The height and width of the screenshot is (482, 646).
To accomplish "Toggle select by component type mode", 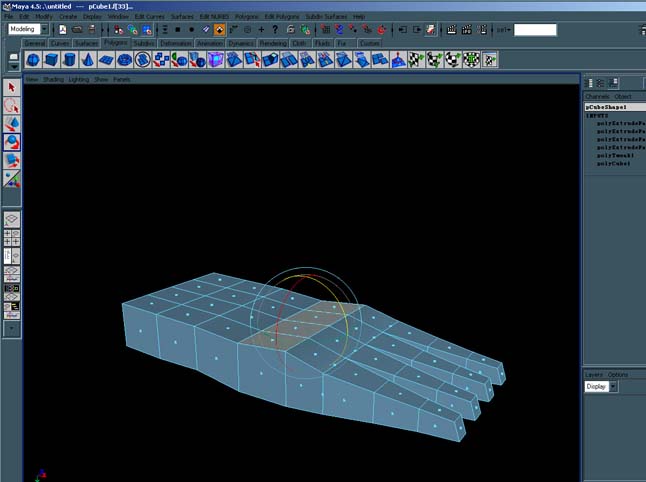I will (x=147, y=30).
